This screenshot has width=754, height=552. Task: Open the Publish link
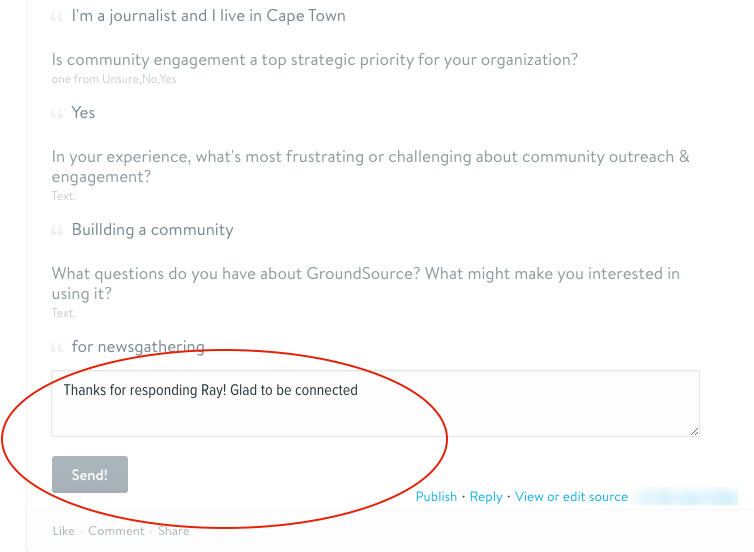pos(436,497)
